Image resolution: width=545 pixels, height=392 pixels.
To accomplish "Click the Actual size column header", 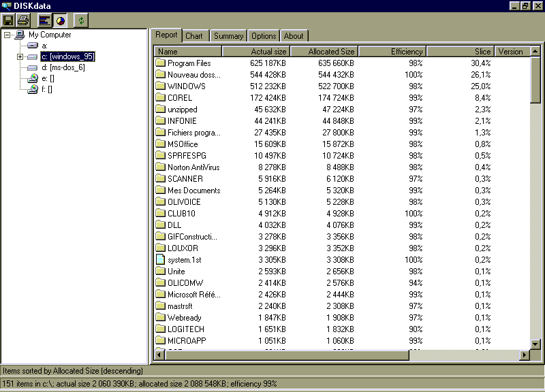I will (256, 51).
